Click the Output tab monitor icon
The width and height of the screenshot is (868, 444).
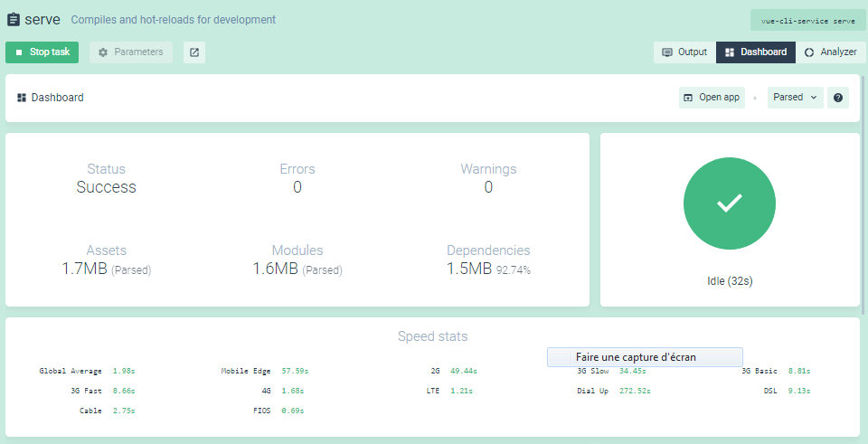[x=667, y=52]
